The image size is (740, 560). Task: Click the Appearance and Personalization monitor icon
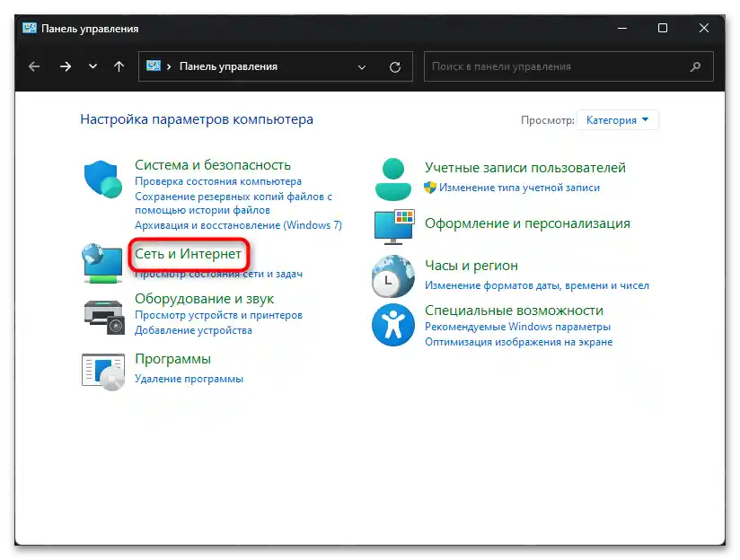(x=394, y=227)
